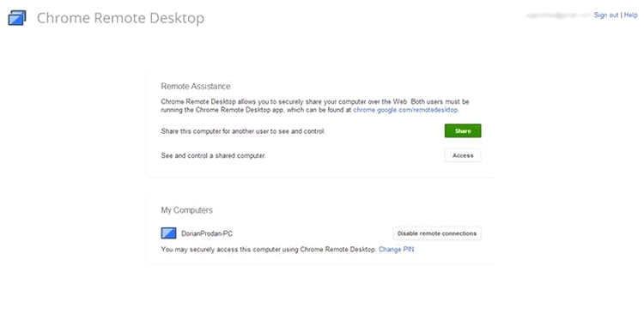Click the green Share button
The image size is (644, 320).
click(x=463, y=131)
